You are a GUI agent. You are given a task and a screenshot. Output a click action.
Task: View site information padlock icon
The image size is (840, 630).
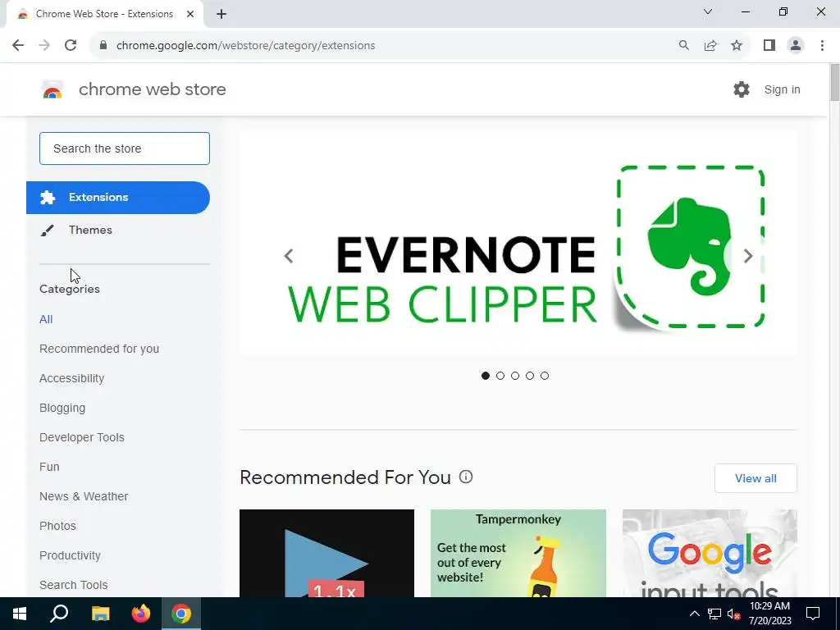[x=103, y=46]
